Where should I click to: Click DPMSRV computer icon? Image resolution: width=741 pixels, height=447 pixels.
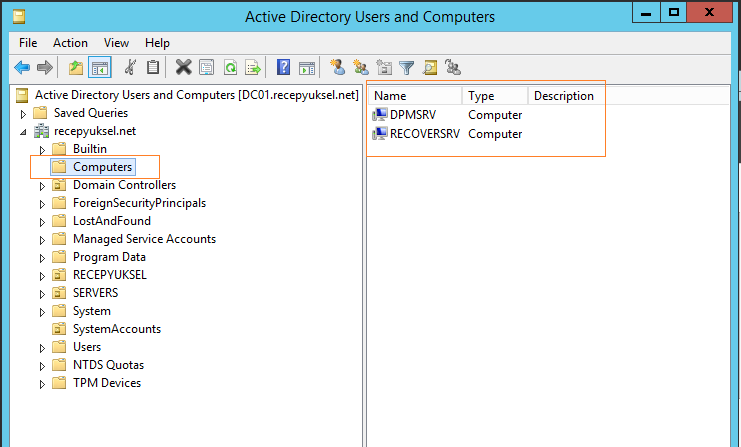tap(379, 115)
